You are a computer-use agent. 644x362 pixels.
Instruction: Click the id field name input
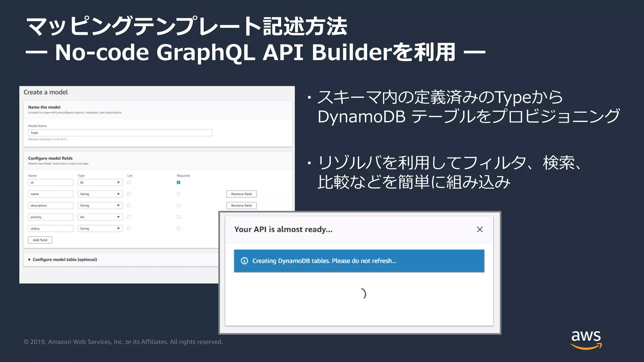[x=51, y=183]
